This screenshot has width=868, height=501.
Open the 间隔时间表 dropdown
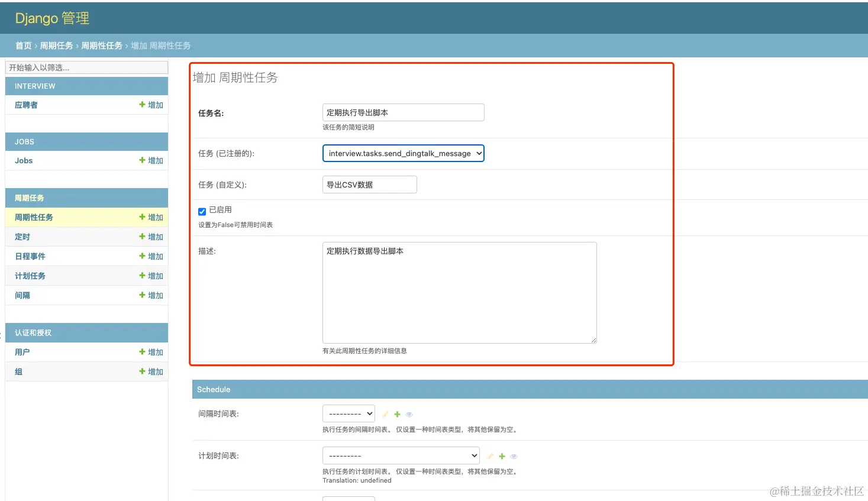(349, 413)
